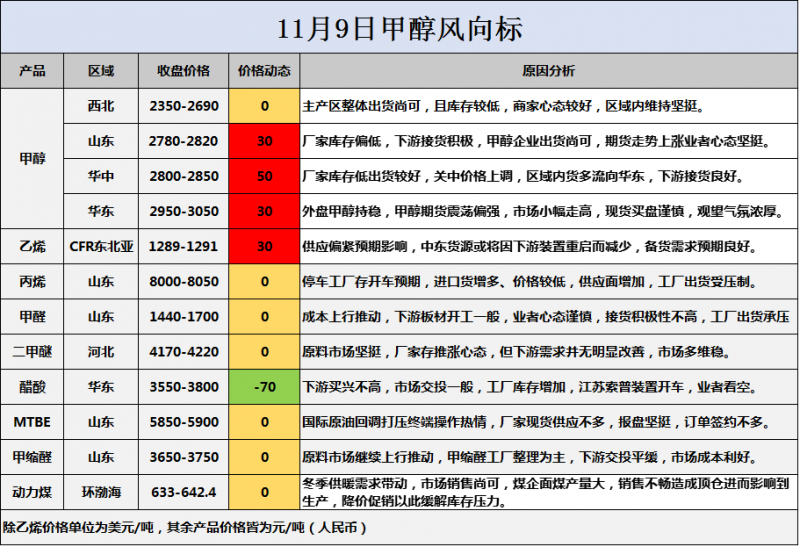This screenshot has height=547, width=800.
Task: Click the red "30" cell in 乙烯 row
Action: tap(264, 246)
